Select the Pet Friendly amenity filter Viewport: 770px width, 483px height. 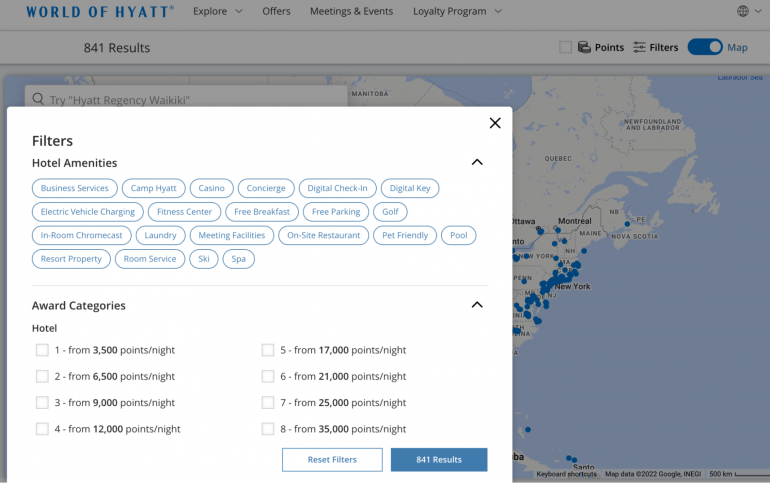tap(405, 236)
